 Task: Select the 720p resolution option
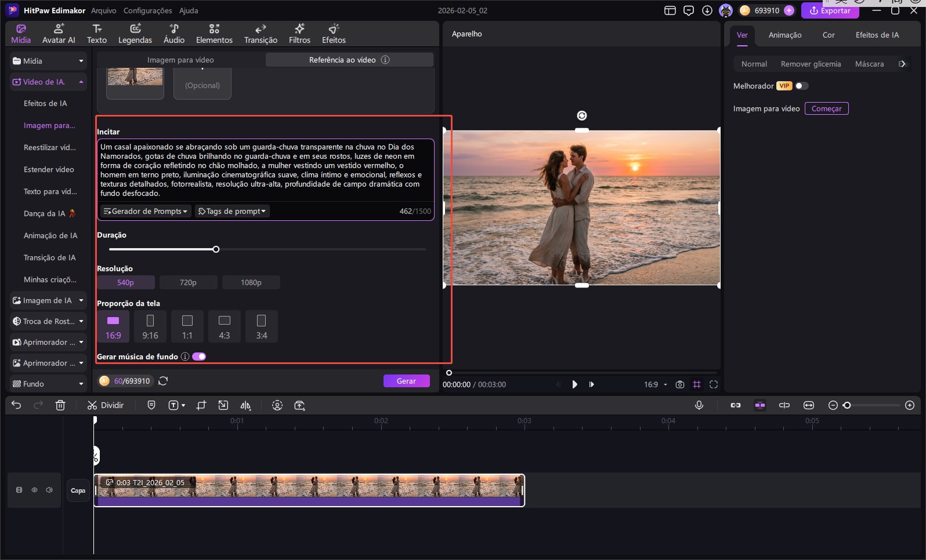(x=188, y=282)
